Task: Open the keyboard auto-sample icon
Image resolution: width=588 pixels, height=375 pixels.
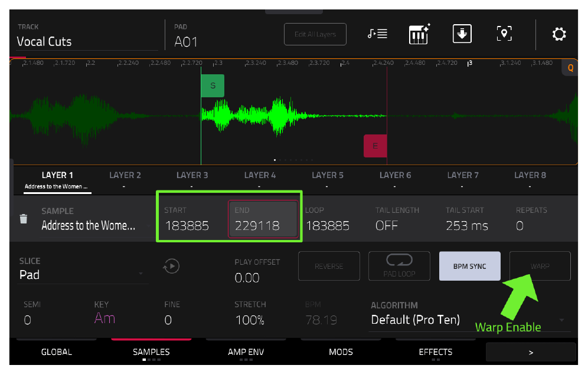Action: [x=419, y=34]
